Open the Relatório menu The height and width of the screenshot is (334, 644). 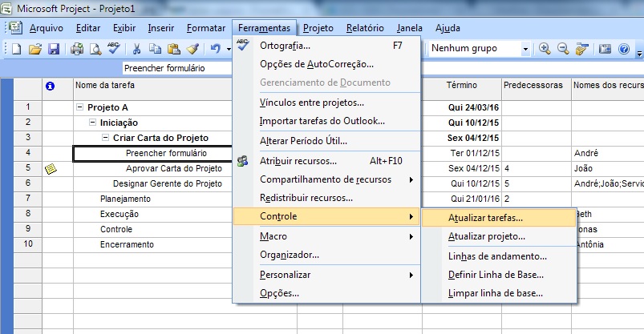(x=365, y=28)
